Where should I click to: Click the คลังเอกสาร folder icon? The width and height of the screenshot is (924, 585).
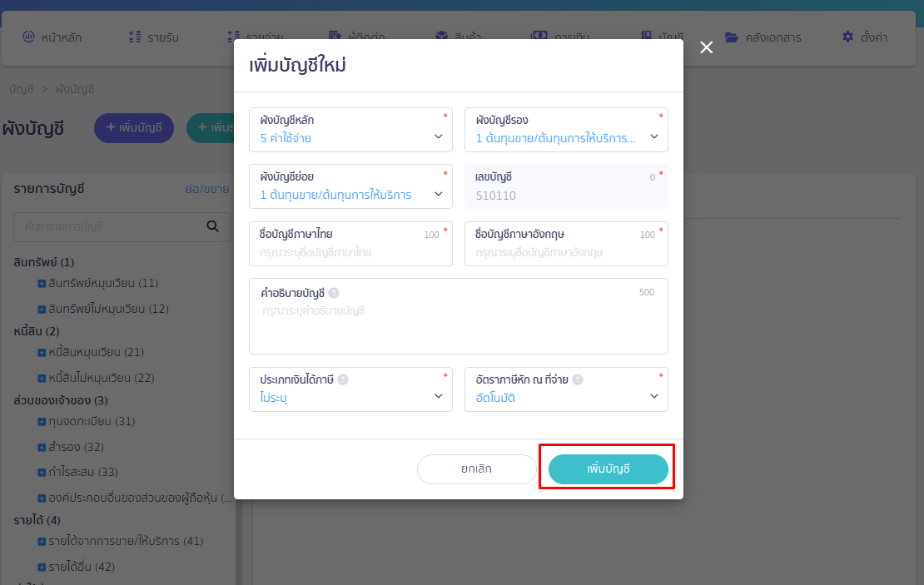pyautogui.click(x=732, y=37)
